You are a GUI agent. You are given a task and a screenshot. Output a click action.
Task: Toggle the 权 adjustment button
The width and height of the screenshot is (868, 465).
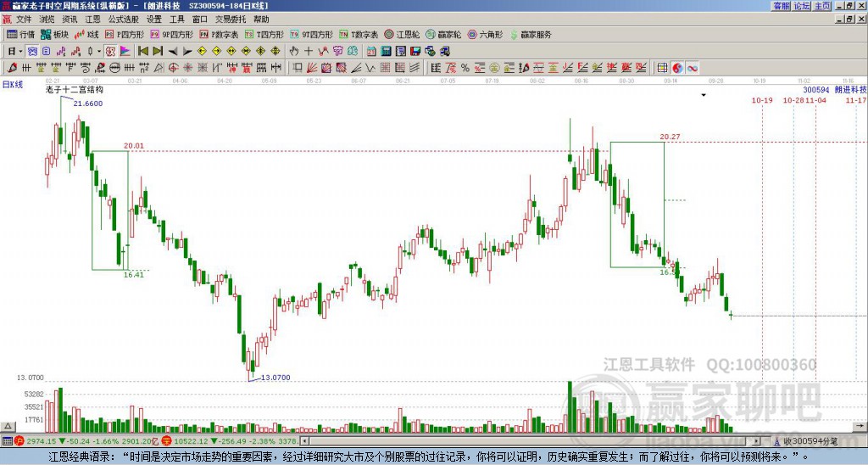coord(110,51)
